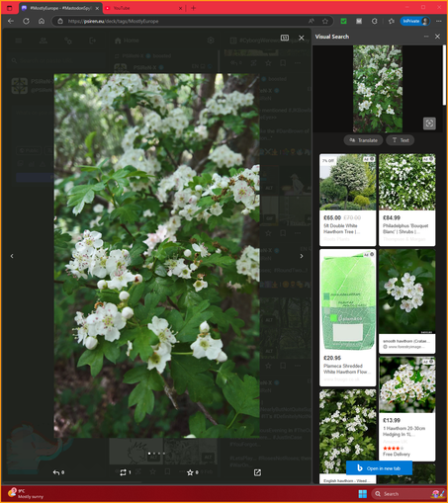The image size is (448, 503).
Task: Click the read aloud icon in address bar
Action: click(312, 21)
